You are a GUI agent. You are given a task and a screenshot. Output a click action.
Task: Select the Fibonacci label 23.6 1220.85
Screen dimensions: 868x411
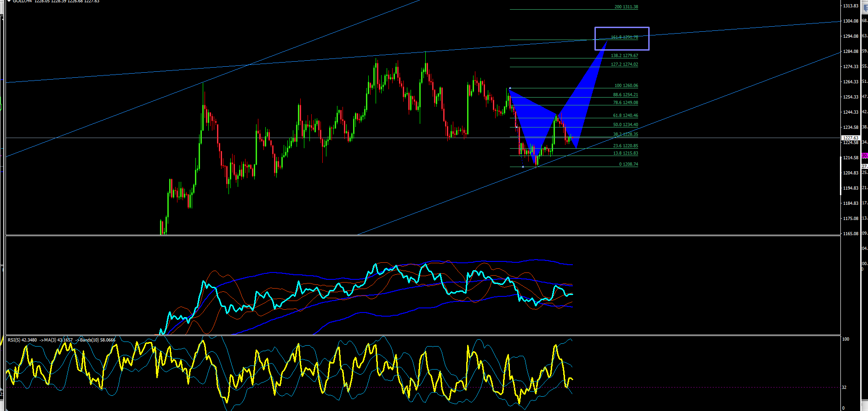625,146
